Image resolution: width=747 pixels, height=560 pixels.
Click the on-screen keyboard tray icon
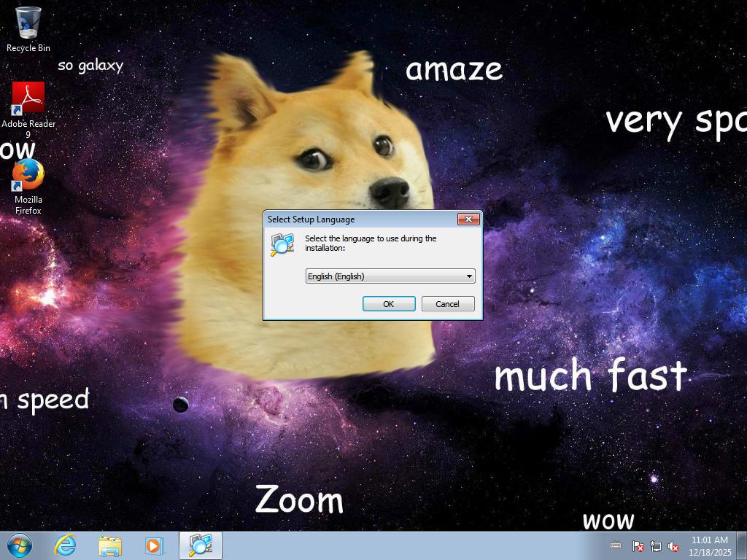pos(616,545)
